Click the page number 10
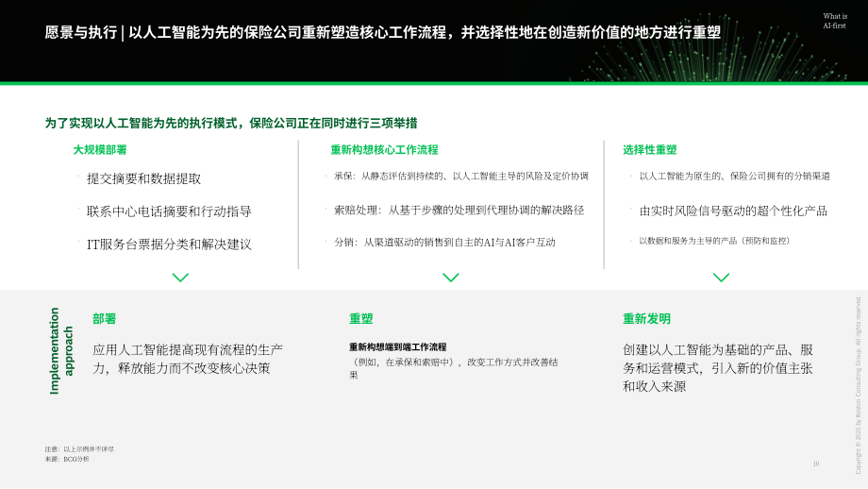The image size is (868, 489). click(816, 464)
